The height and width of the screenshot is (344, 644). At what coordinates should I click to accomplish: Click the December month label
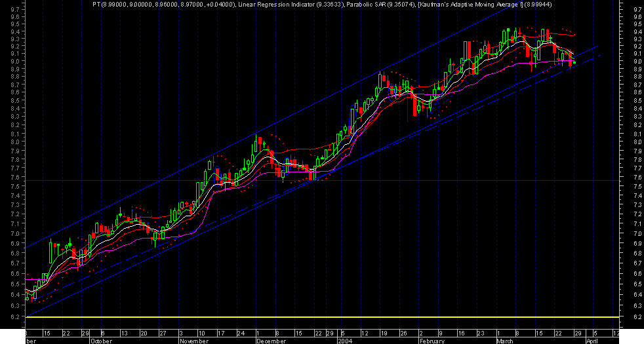coord(271,341)
